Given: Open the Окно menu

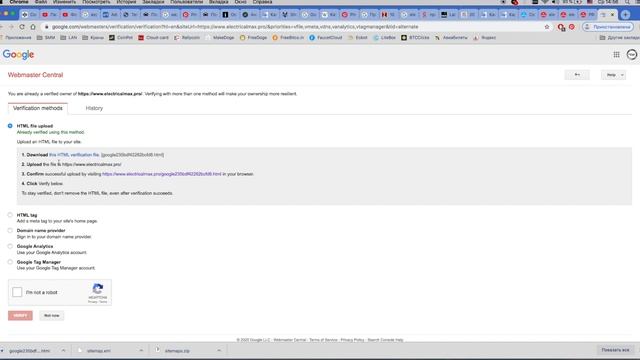Looking at the screenshot, I should coord(240,2).
